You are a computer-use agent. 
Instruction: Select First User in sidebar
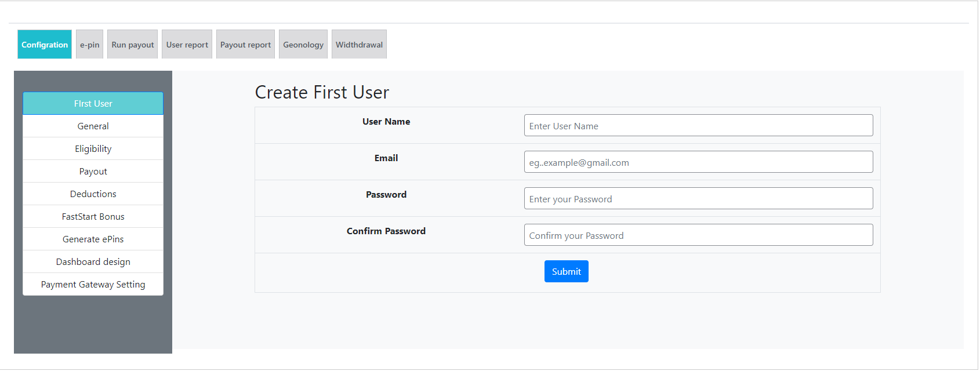93,104
